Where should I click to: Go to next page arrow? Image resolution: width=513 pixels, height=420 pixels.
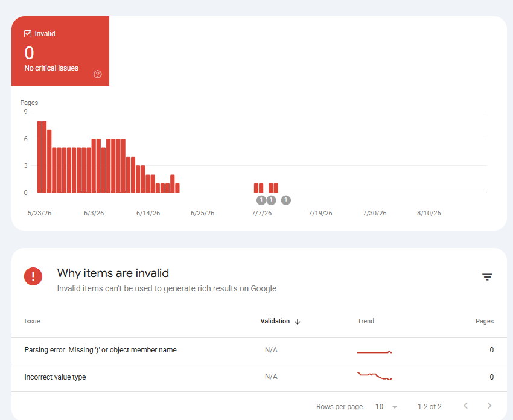click(x=489, y=406)
